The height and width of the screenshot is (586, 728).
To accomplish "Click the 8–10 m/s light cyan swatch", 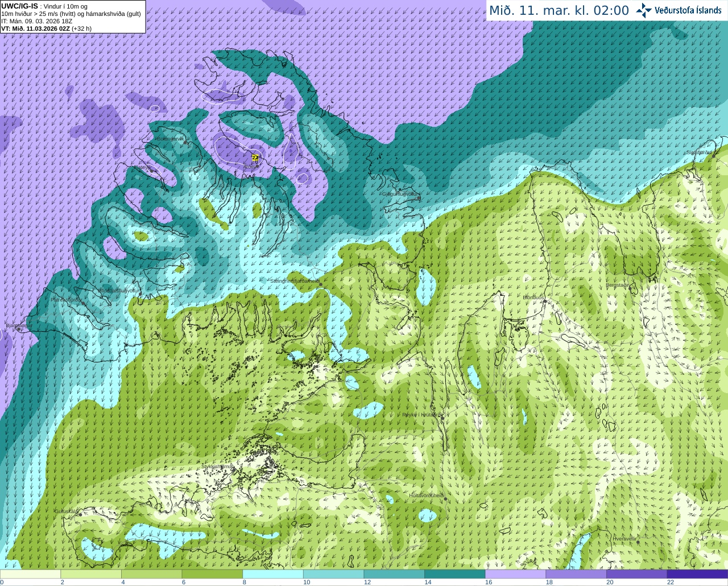I will pyautogui.click(x=273, y=574).
